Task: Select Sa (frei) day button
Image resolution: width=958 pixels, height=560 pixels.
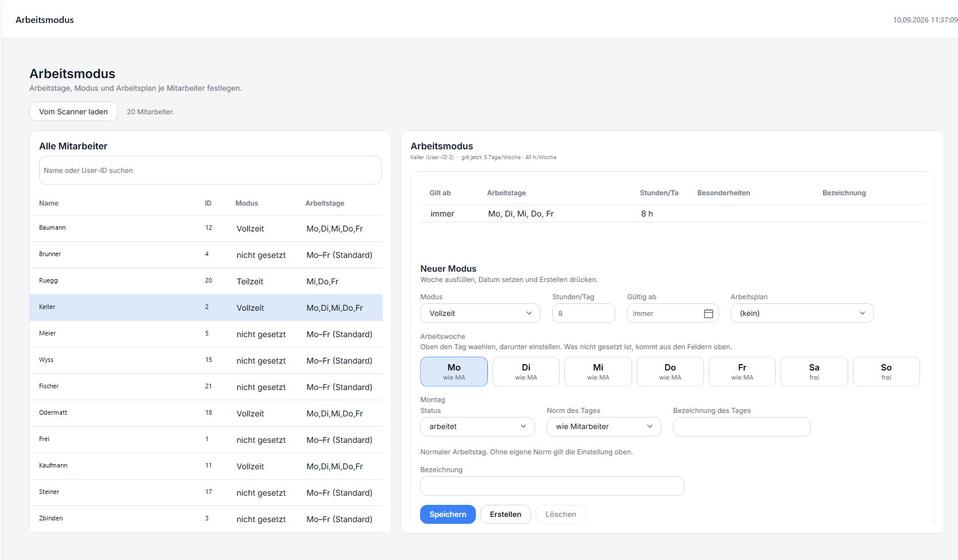Action: [814, 372]
